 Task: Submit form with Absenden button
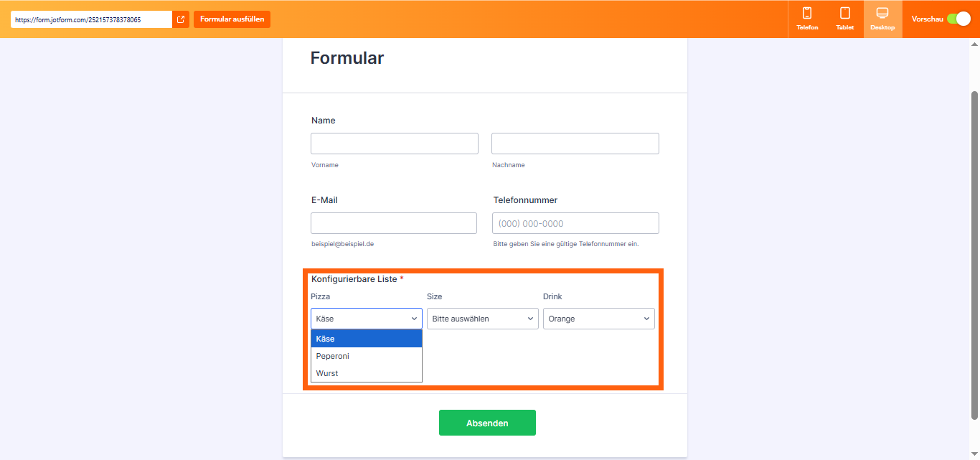coord(487,423)
